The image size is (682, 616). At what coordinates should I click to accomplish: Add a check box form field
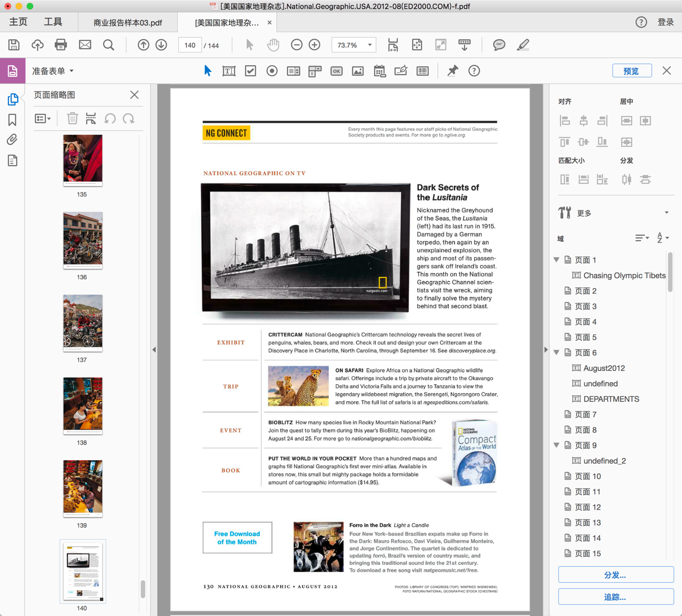click(x=251, y=71)
